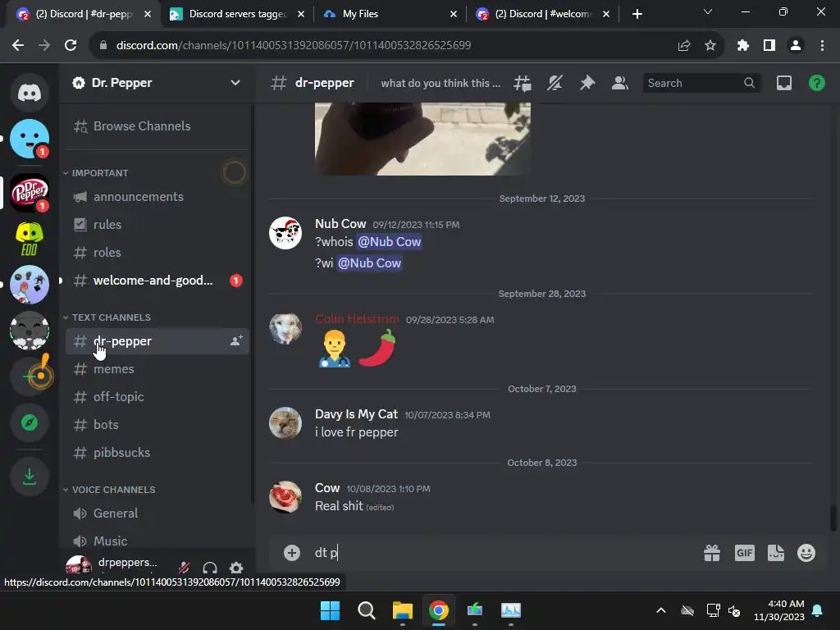Open the Inbox icon
This screenshot has height=630, width=840.
(x=784, y=83)
